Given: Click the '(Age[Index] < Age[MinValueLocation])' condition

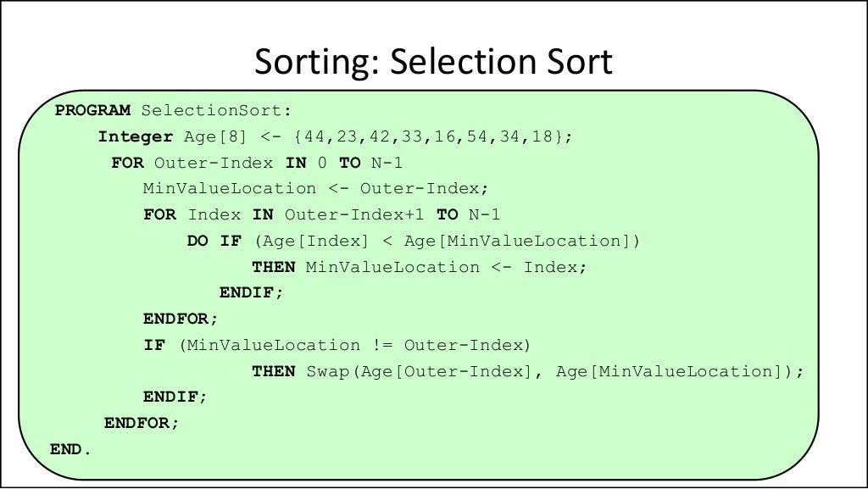Looking at the screenshot, I should point(447,241).
